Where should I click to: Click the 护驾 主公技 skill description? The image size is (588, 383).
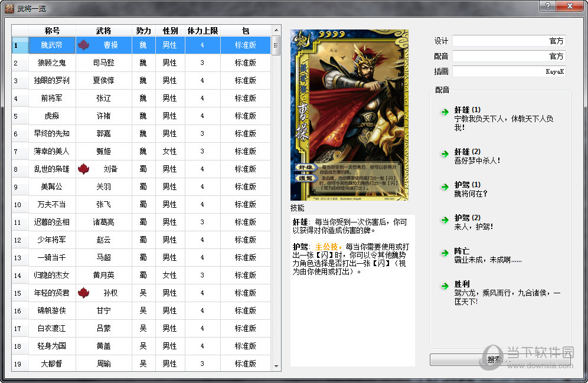pyautogui.click(x=351, y=259)
